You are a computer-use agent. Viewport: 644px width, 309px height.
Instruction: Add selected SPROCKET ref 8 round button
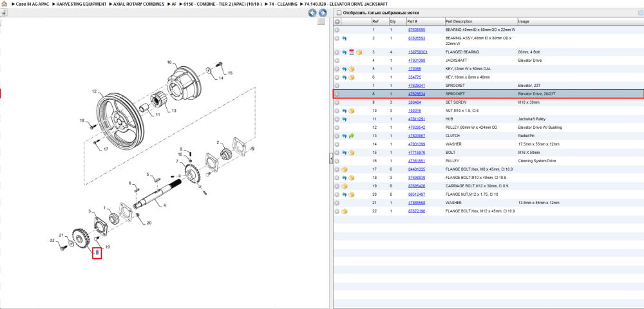coord(337,94)
